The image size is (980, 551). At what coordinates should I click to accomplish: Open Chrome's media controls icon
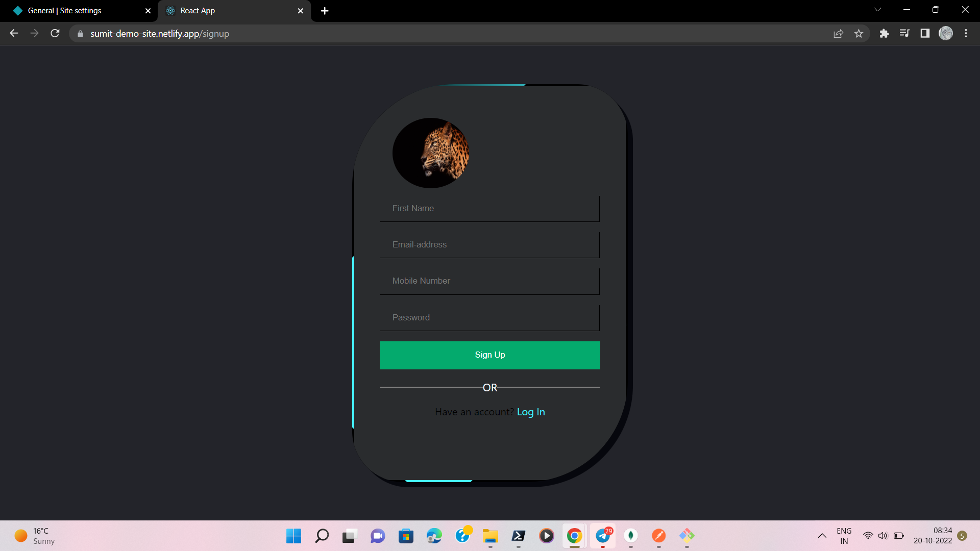pos(905,33)
